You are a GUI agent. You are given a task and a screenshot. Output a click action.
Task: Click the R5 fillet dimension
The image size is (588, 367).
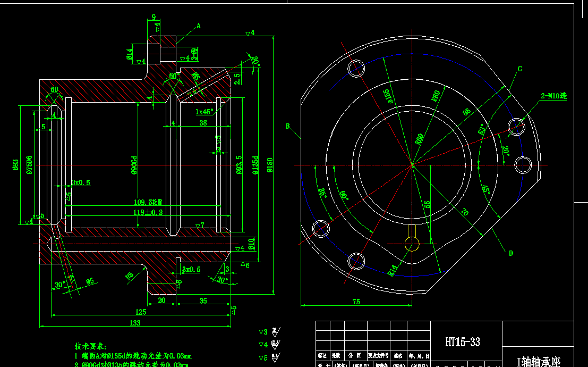130,276
